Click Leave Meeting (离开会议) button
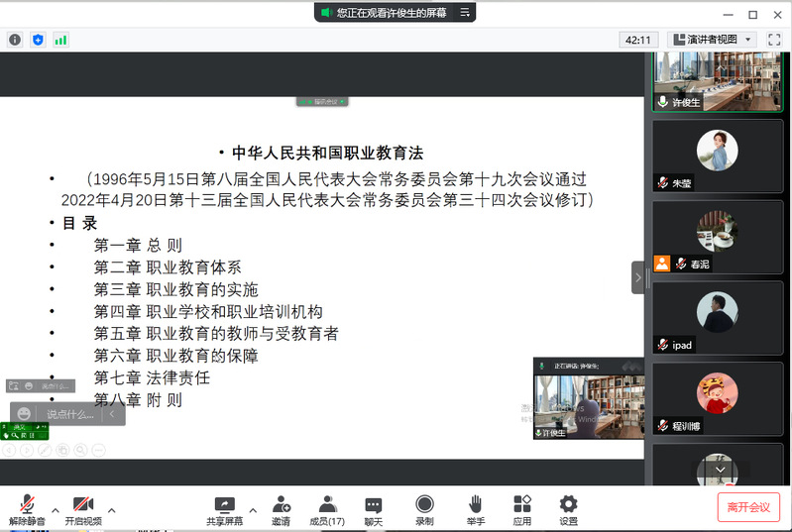This screenshot has width=792, height=532. (748, 506)
